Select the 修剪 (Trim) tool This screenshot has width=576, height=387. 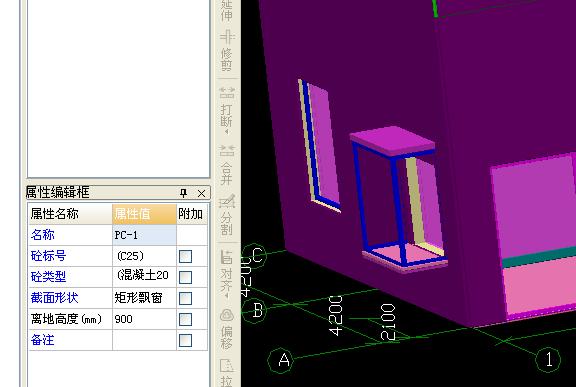tap(227, 50)
